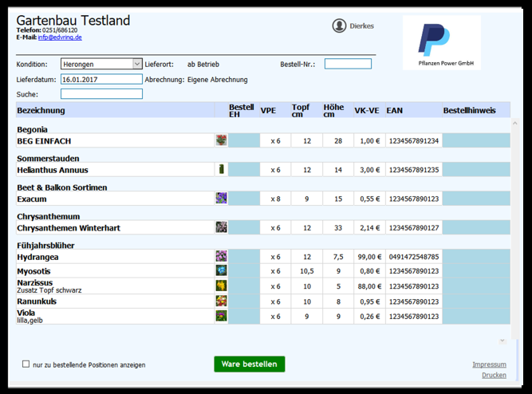Open the Chrysanthemen Winterhart plant thumbnail
The width and height of the screenshot is (532, 394).
click(221, 227)
